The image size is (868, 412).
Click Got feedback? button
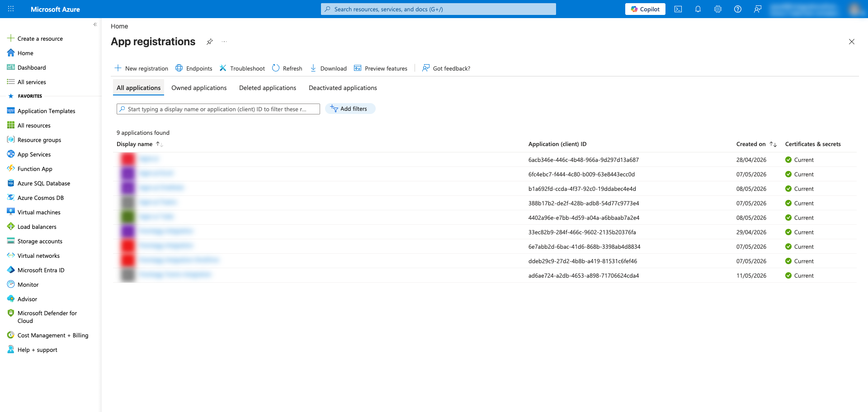pos(446,68)
